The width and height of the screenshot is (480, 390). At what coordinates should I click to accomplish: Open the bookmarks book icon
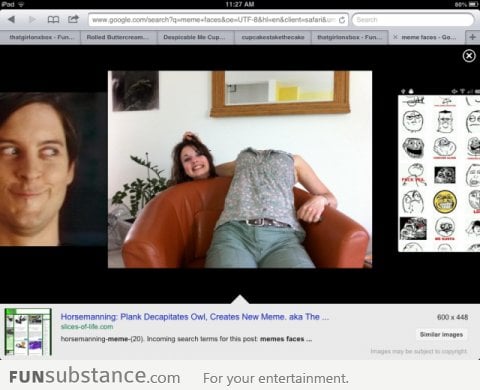pos(53,20)
